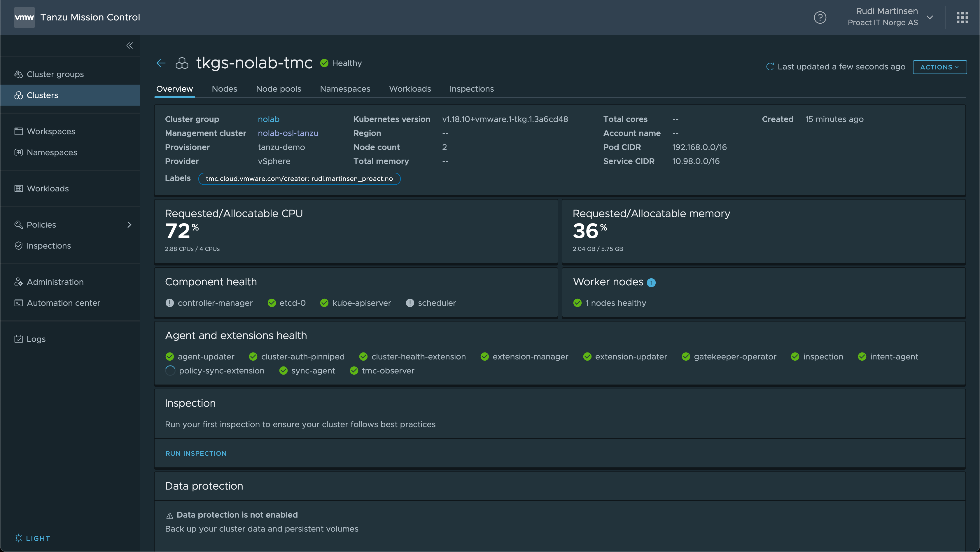Go back using the left arrow

(x=161, y=63)
